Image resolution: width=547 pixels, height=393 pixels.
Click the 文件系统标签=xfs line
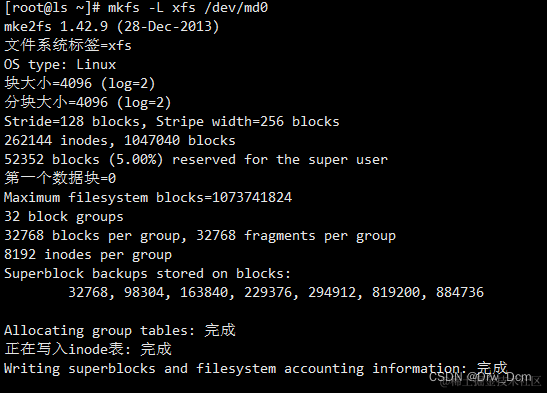click(x=68, y=45)
